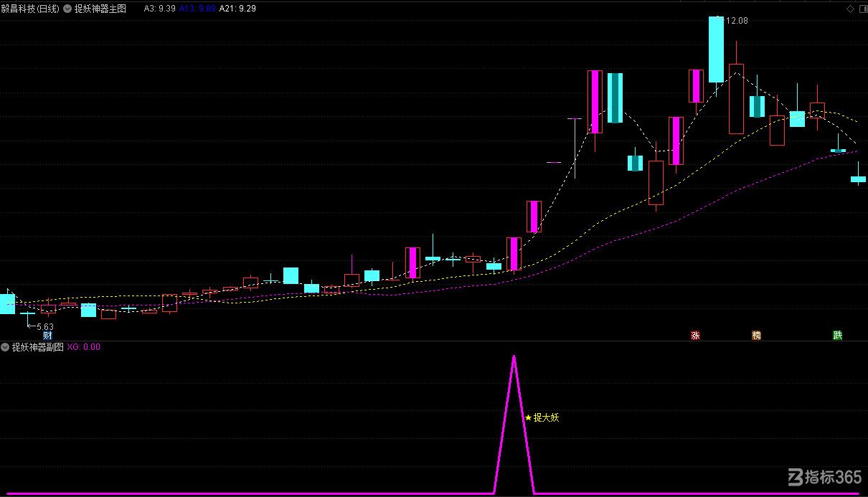Click the tall cyan candle at 12.08 high
Screen dimensions: 868x497
(716, 49)
